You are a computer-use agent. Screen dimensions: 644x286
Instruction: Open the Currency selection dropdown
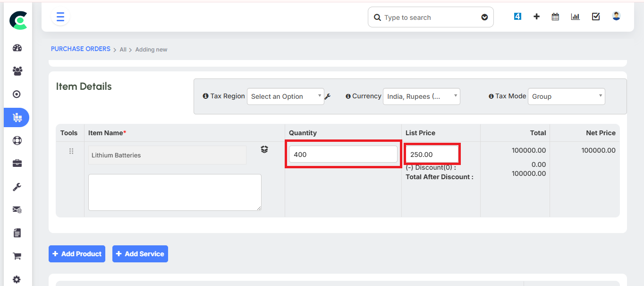(x=421, y=96)
